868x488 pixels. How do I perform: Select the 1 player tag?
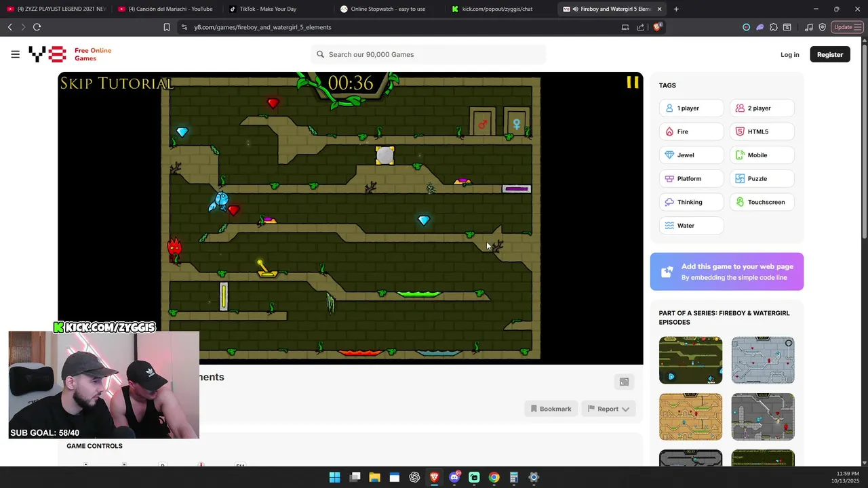point(691,108)
